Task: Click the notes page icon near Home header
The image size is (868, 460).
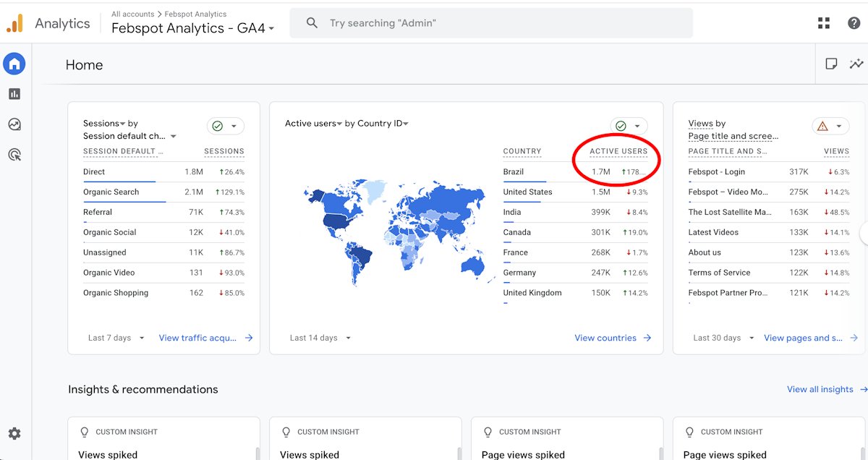Action: click(831, 64)
